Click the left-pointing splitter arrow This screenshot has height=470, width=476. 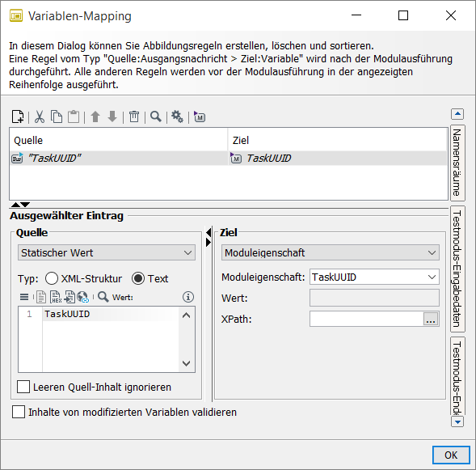pyautogui.click(x=209, y=233)
